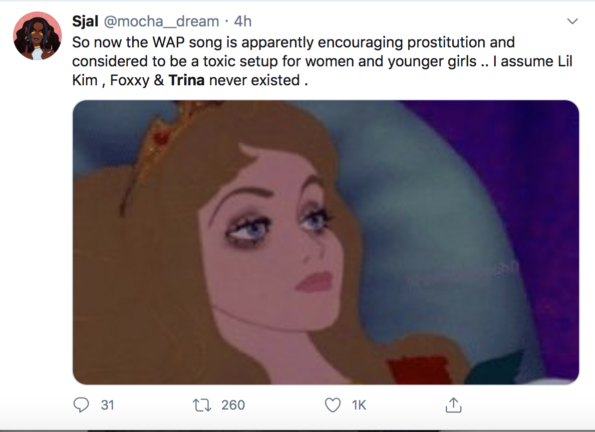Click the display name Sjal
595x432 pixels.
[85, 21]
